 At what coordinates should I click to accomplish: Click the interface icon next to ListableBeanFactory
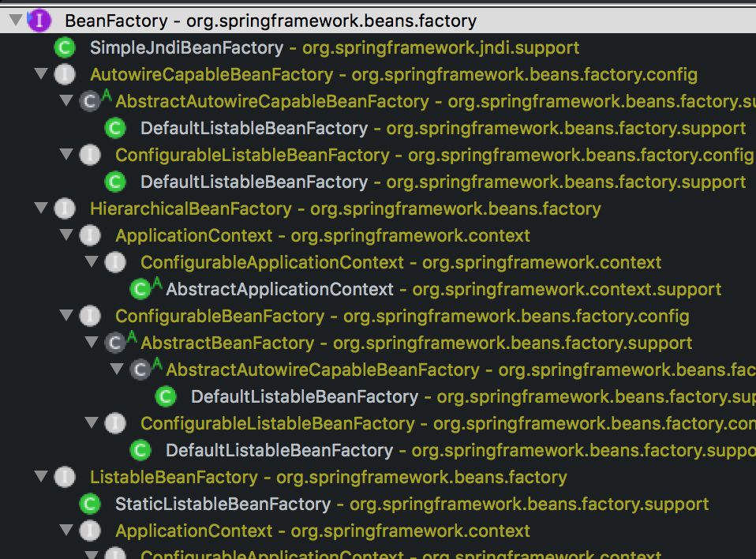(64, 477)
